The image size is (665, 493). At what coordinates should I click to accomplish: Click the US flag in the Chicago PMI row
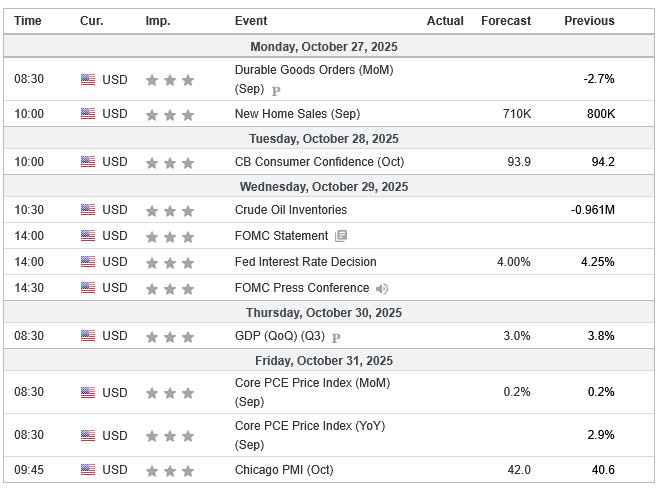(88, 470)
